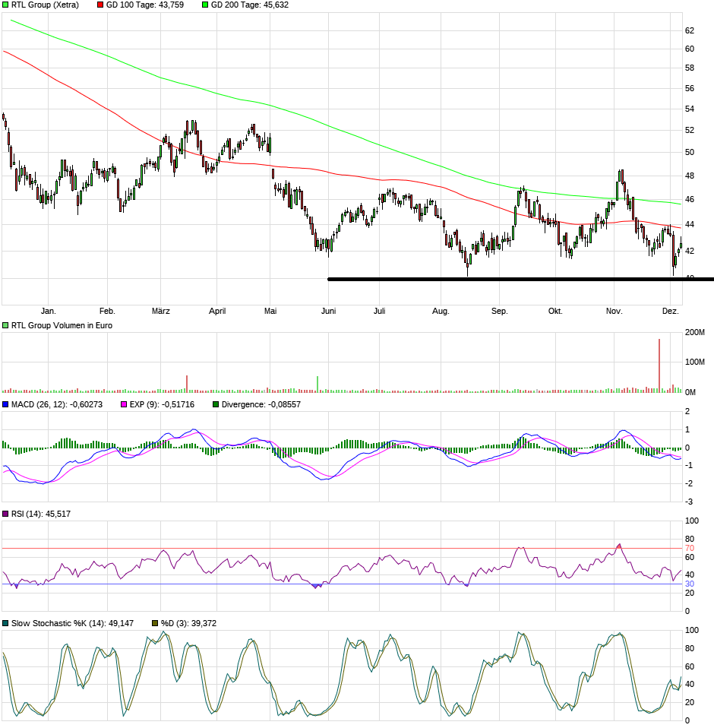
Task: Click the RTL Group (Xetra) legend swatch
Action: pyautogui.click(x=6, y=5)
